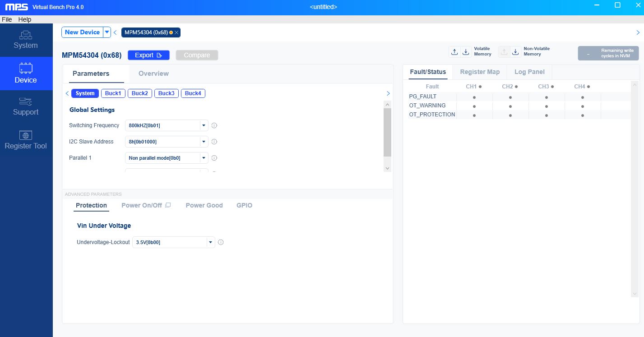The height and width of the screenshot is (337, 644).
Task: Open the Support section in the sidebar
Action: pos(26,106)
